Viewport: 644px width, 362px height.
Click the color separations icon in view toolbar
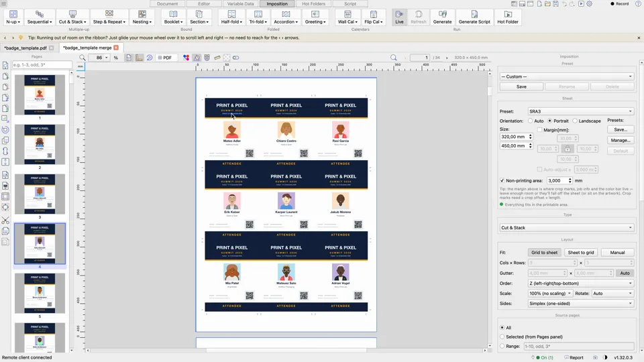pos(186,58)
